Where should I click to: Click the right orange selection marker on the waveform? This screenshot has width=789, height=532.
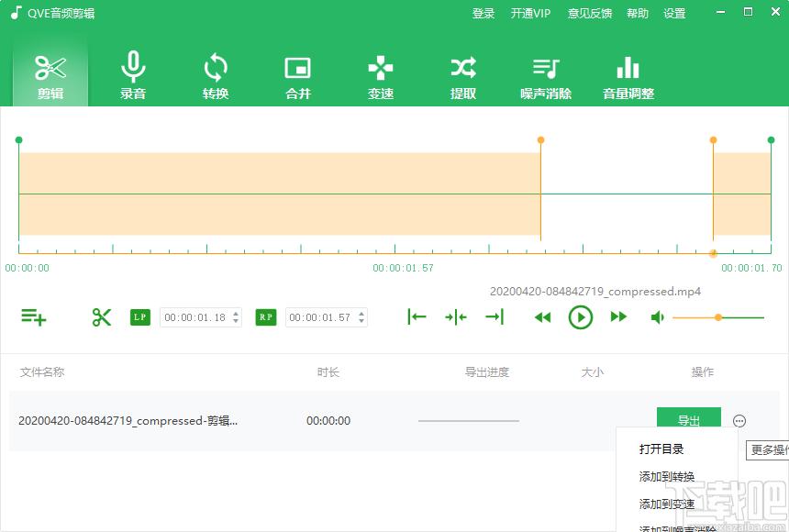(x=713, y=140)
